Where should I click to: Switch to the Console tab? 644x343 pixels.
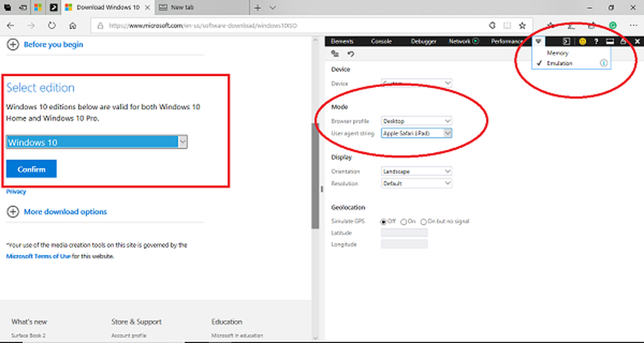click(x=381, y=41)
